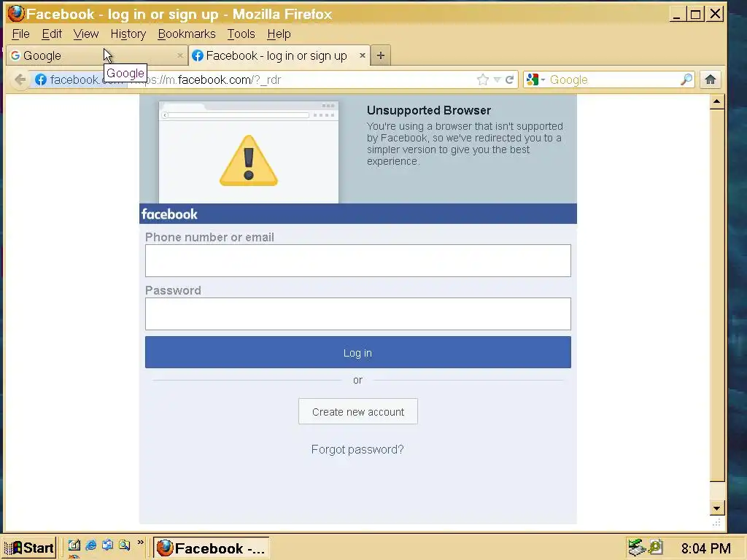Click the Firefox logo in title bar
Viewport: 747px width, 560px height.
click(x=16, y=13)
